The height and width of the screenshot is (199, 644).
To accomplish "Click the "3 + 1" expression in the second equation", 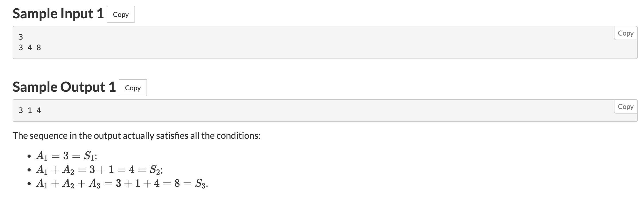I will [x=102, y=170].
